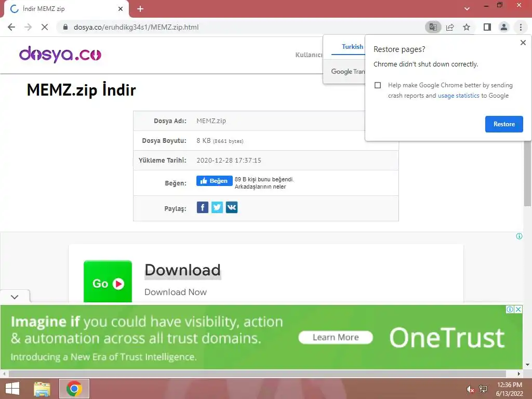The width and height of the screenshot is (532, 399).
Task: Click the MEMZ.zip file name value
Action: click(x=211, y=121)
